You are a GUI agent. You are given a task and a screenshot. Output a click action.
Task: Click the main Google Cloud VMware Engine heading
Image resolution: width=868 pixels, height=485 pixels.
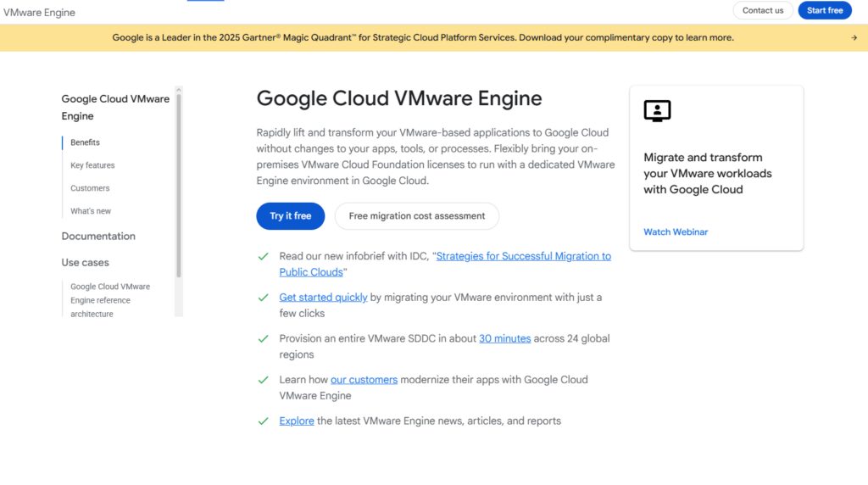(x=399, y=98)
